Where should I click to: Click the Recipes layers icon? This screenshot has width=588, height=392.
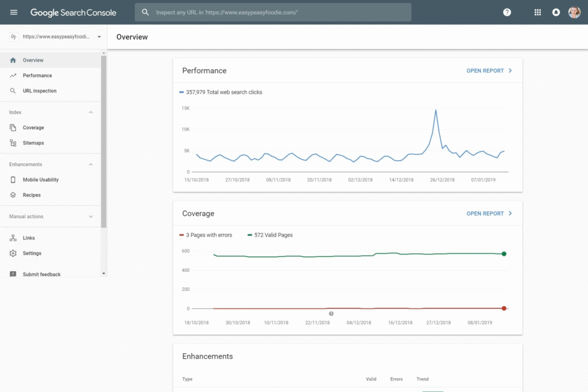click(13, 195)
